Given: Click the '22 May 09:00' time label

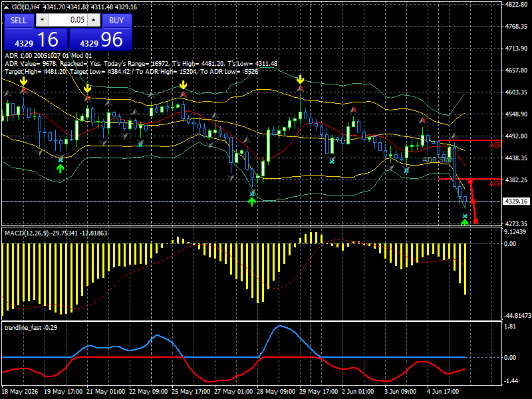Looking at the screenshot, I should pos(148,392).
